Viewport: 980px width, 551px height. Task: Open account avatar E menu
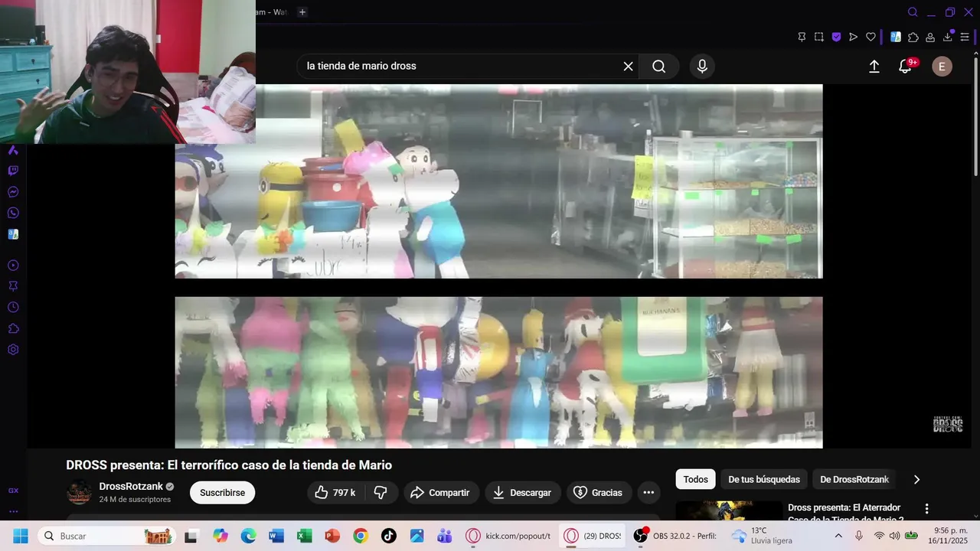point(942,67)
